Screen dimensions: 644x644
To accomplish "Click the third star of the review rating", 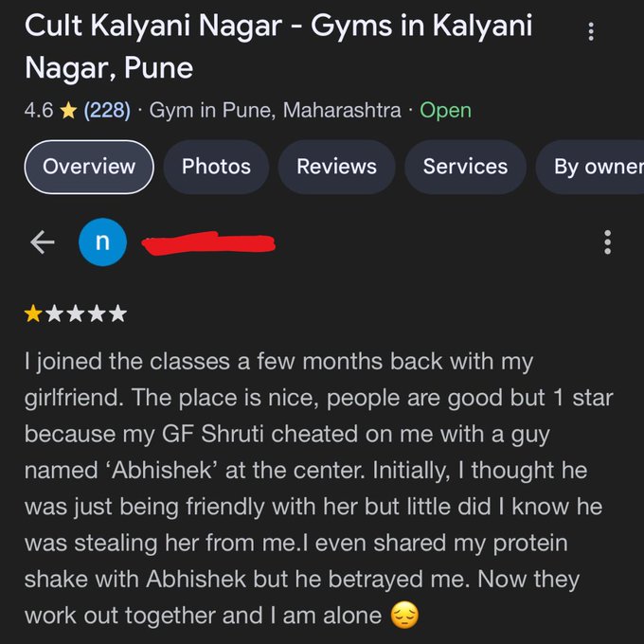I will (x=76, y=313).
